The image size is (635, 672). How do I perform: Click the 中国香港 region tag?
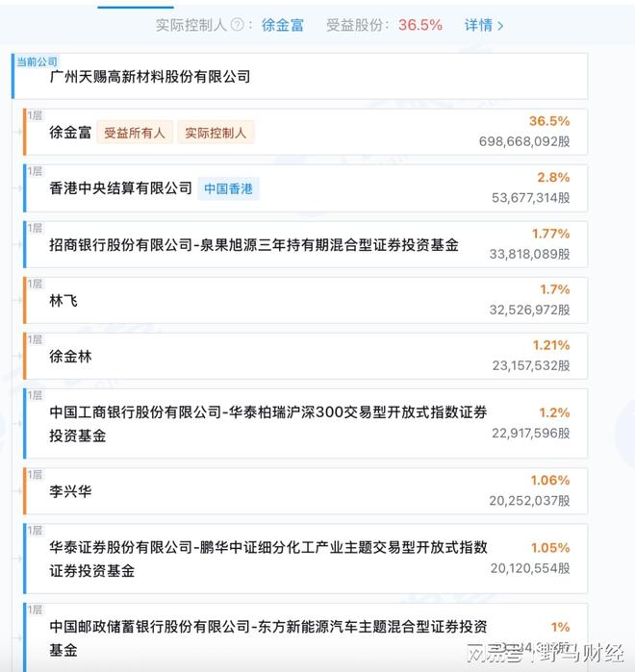tap(228, 188)
